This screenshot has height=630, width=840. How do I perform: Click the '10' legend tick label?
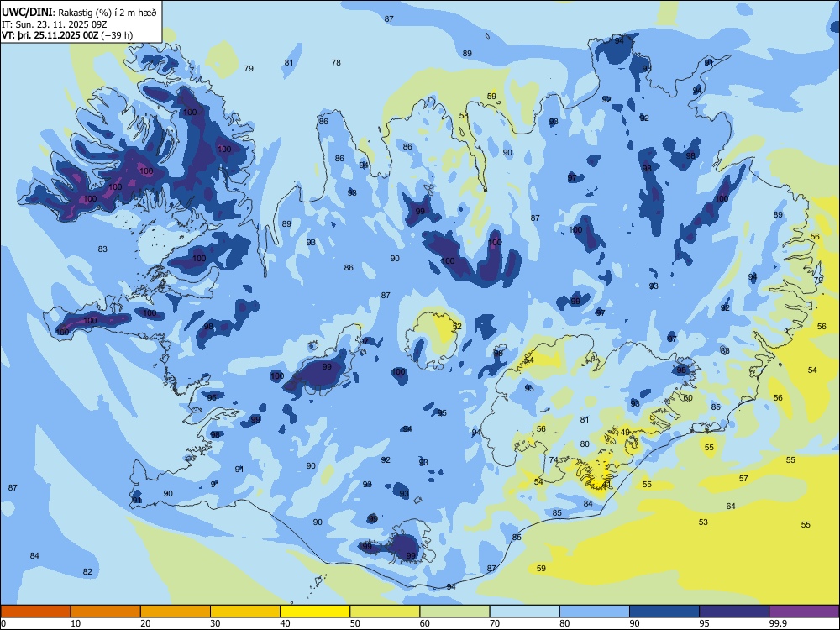point(76,623)
